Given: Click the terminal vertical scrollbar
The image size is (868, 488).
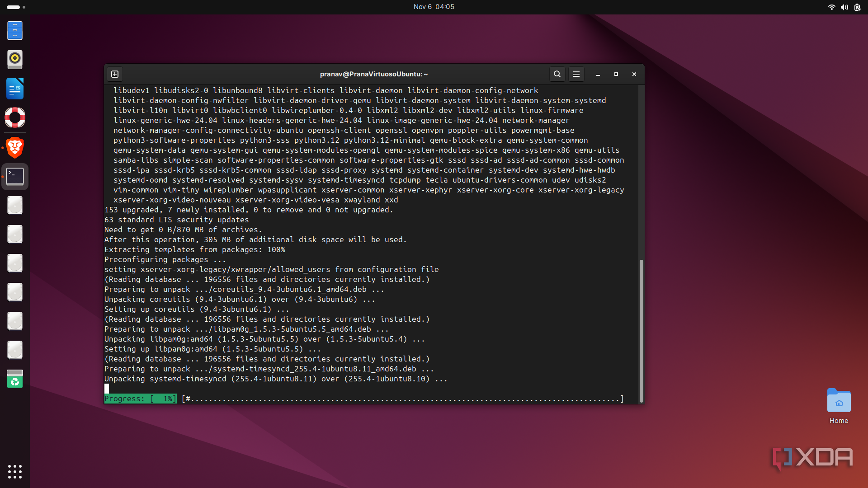Looking at the screenshot, I should (641, 331).
